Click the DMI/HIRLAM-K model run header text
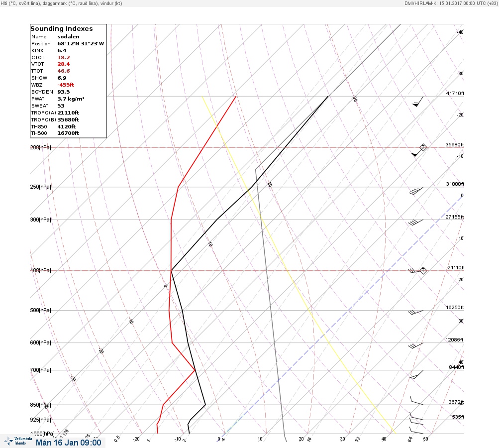Viewport: 499px width, 448px height. pos(451,3)
